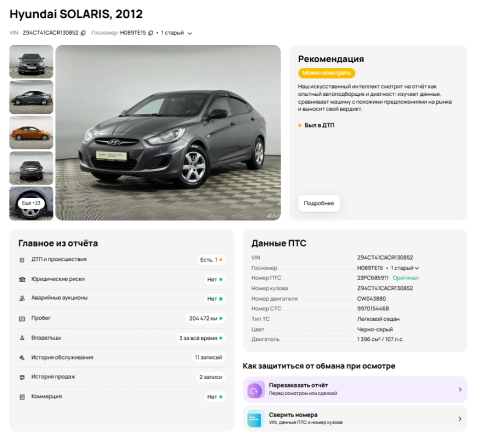The image size is (486, 447).
Task: Open 'Юридические риски' report section
Action: [x=122, y=279]
